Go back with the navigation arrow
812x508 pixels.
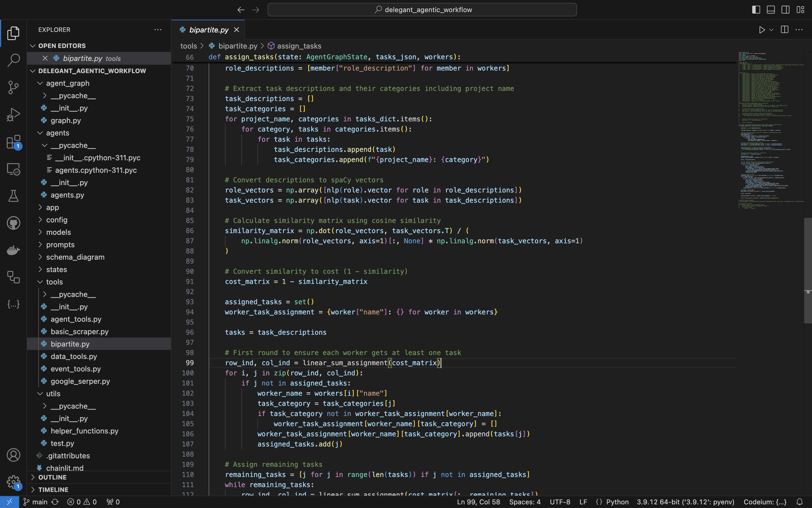pyautogui.click(x=241, y=10)
